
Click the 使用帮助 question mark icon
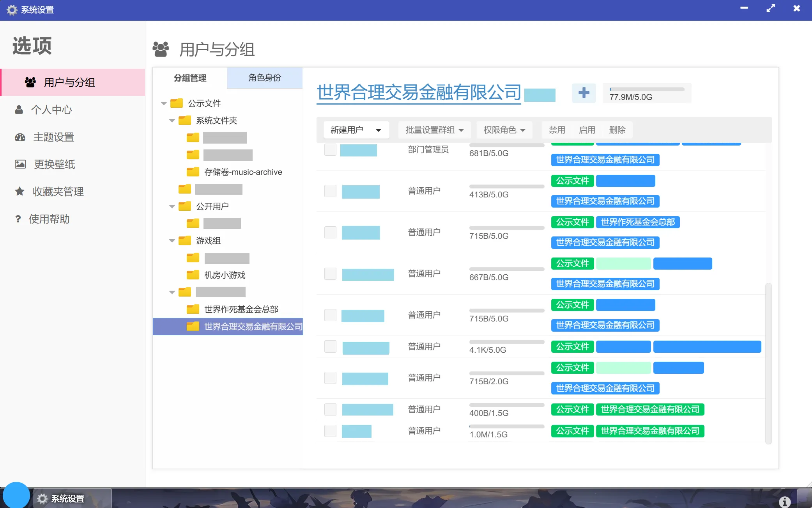coord(18,219)
